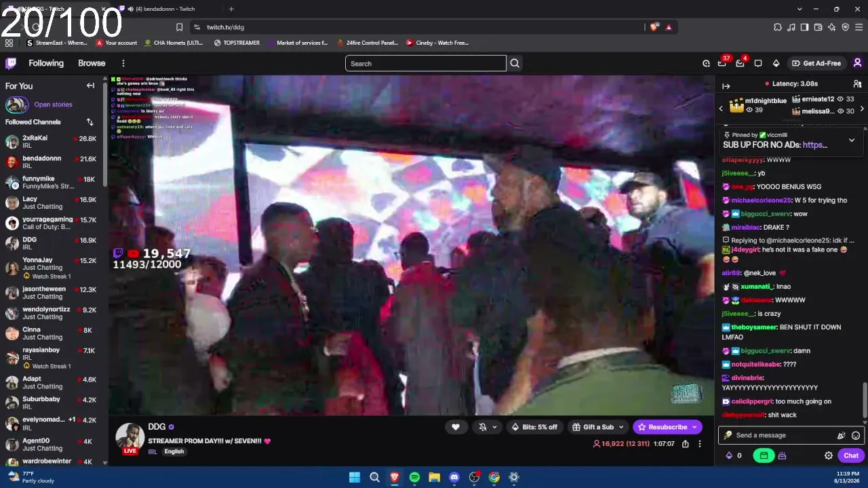This screenshot has width=868, height=488.
Task: Open the stream three-dot options menu
Action: click(700, 444)
